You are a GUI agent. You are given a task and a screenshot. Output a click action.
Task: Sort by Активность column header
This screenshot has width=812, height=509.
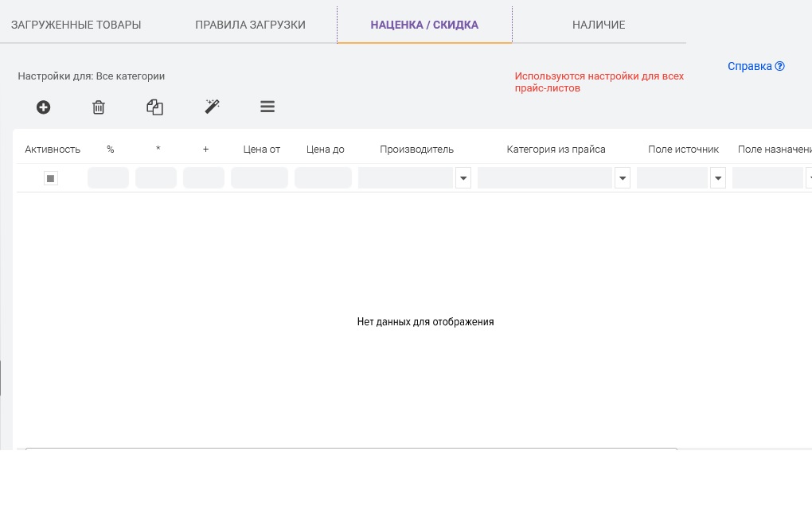click(x=53, y=150)
